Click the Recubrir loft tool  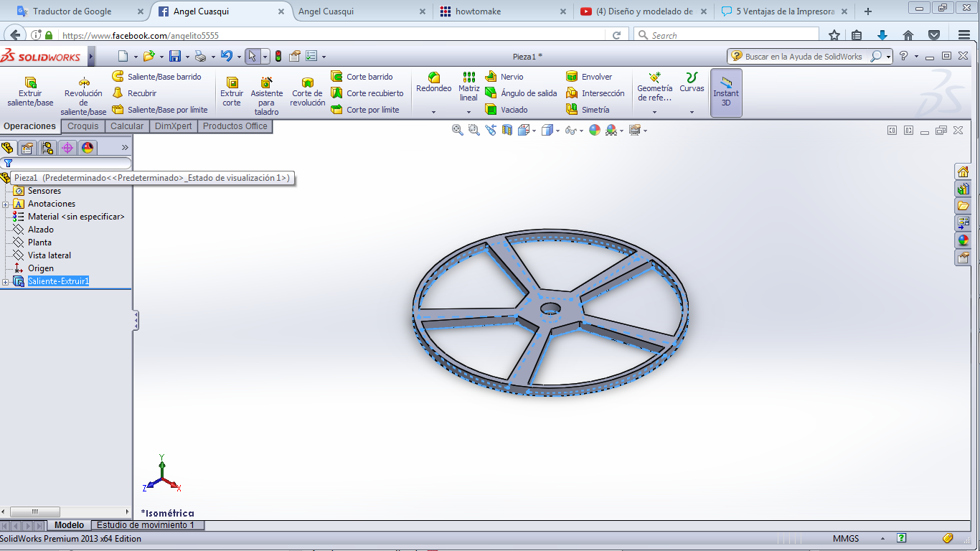click(x=134, y=93)
